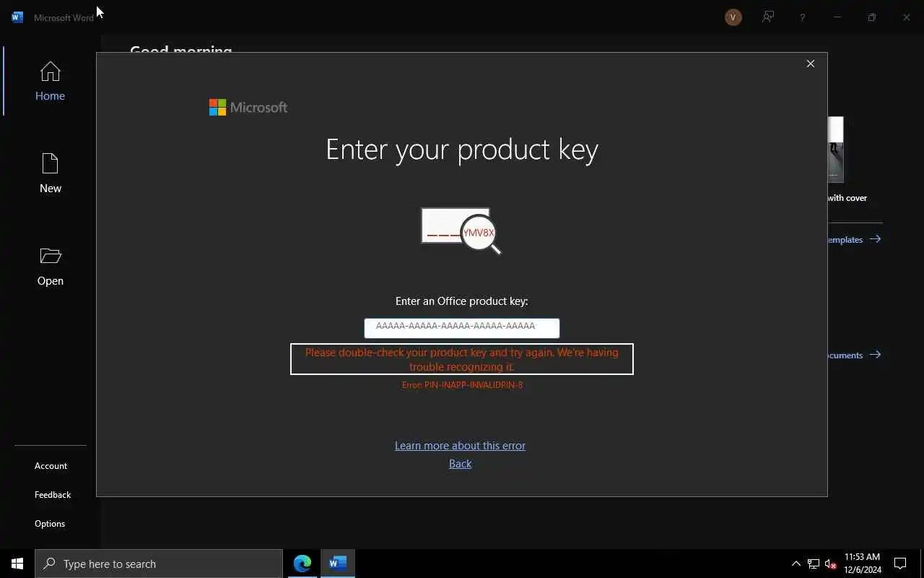924x578 pixels.
Task: Click the Microsoft logo in the dialog
Action: pos(248,108)
